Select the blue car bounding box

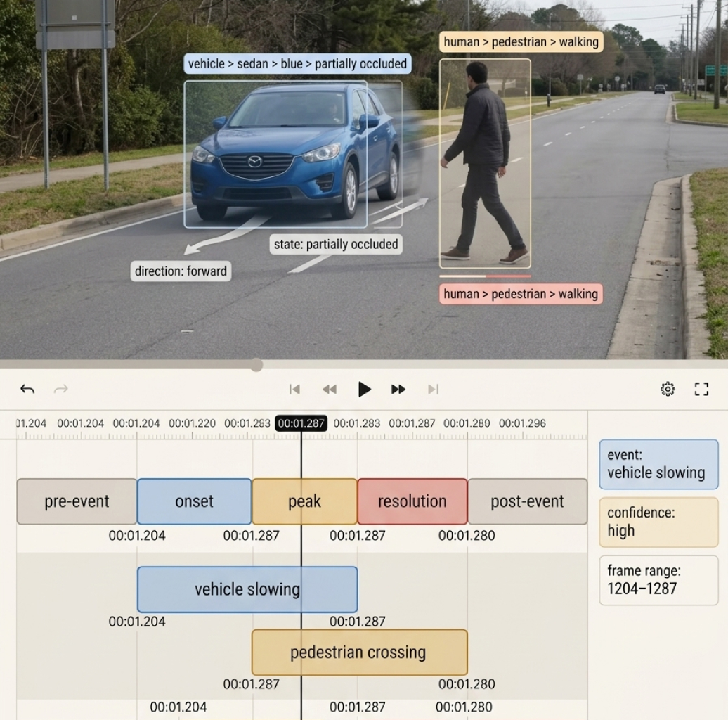[275, 154]
